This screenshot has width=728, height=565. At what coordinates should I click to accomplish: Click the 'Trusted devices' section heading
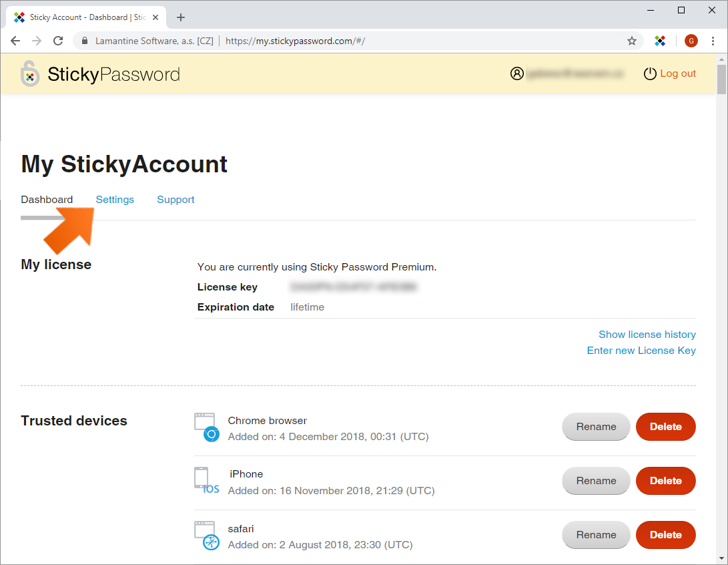click(x=74, y=421)
